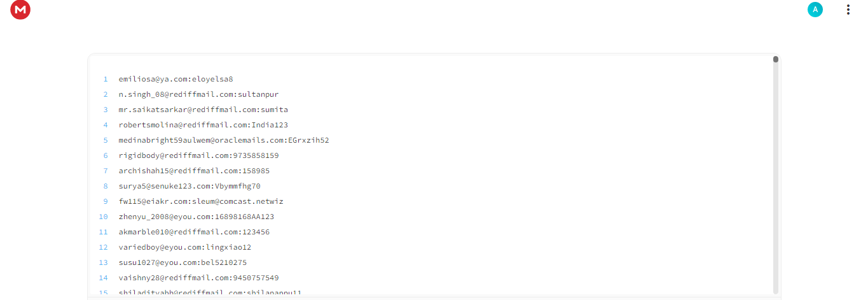Place cursor in the text of line 10
Screen dimensions: 868x300
click(196, 217)
